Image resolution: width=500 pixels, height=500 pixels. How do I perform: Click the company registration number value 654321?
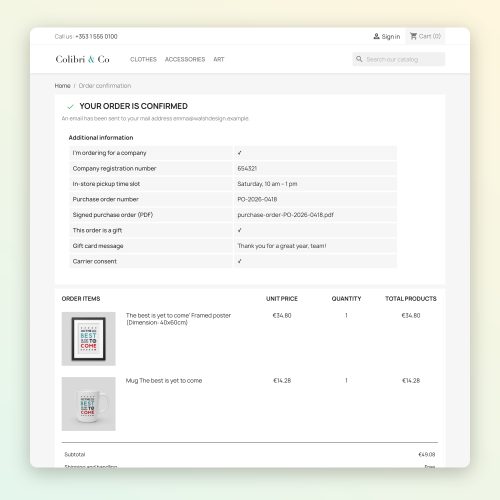(247, 168)
